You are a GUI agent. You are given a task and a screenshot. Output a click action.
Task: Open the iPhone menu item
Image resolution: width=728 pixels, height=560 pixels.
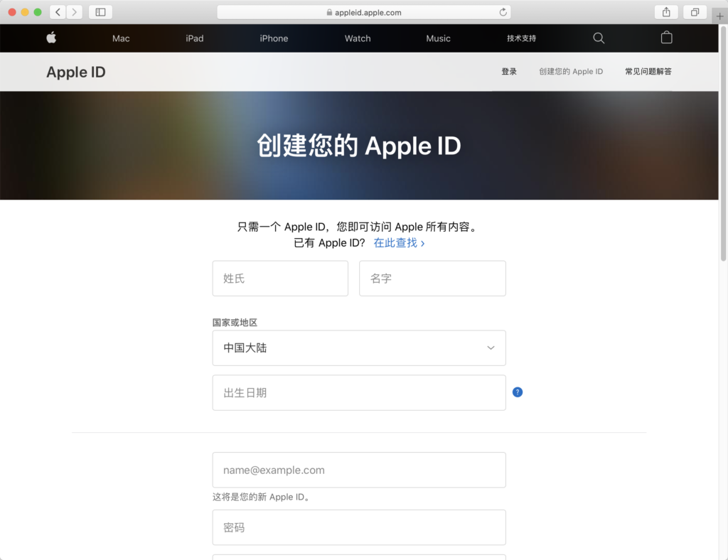tap(274, 38)
